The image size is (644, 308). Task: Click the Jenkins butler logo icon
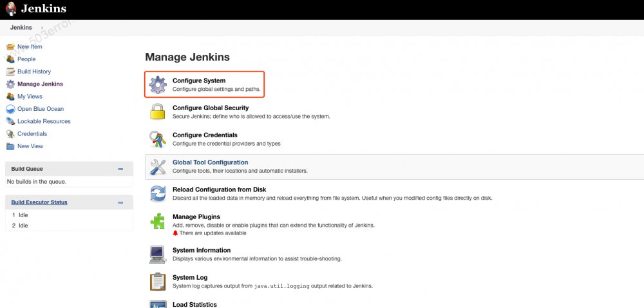[11, 8]
